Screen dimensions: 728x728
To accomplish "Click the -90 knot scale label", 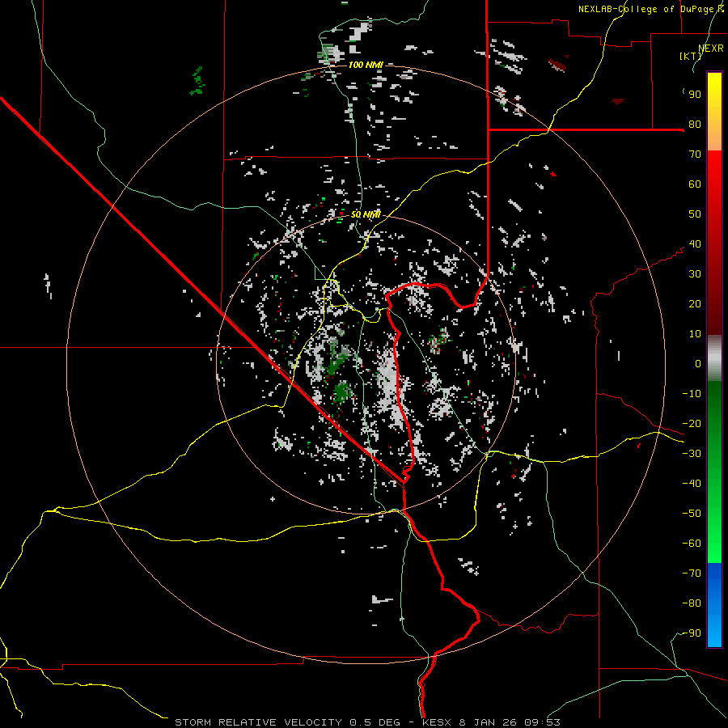I will coord(692,633).
